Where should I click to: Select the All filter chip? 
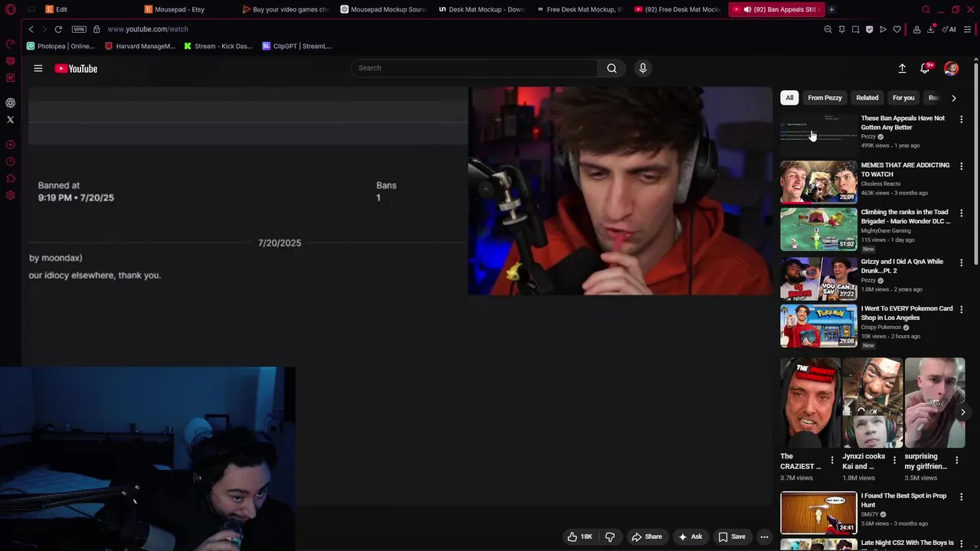(789, 98)
